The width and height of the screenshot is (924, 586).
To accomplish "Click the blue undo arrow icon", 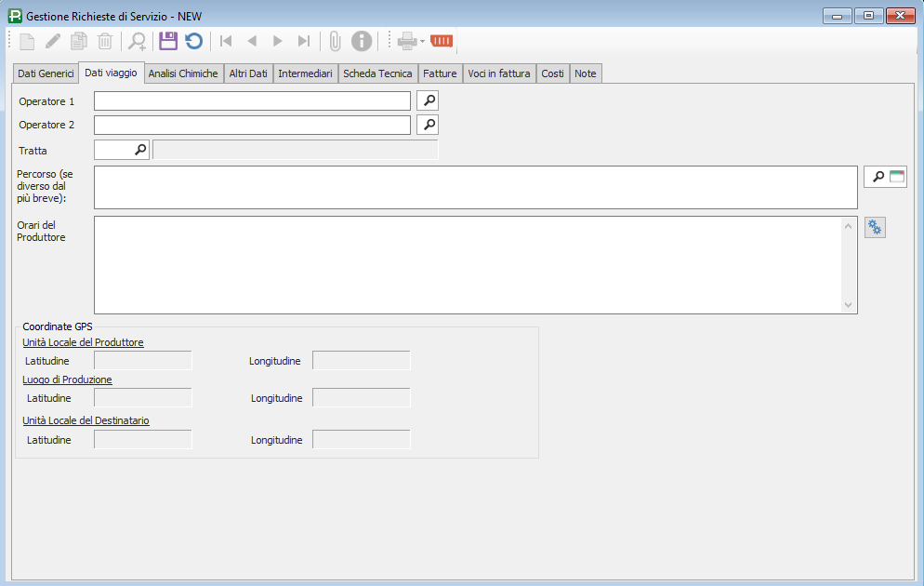I will pyautogui.click(x=193, y=41).
